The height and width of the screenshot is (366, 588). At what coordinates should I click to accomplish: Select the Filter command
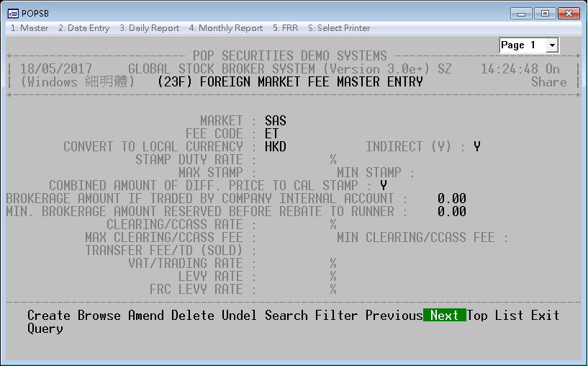pos(336,316)
